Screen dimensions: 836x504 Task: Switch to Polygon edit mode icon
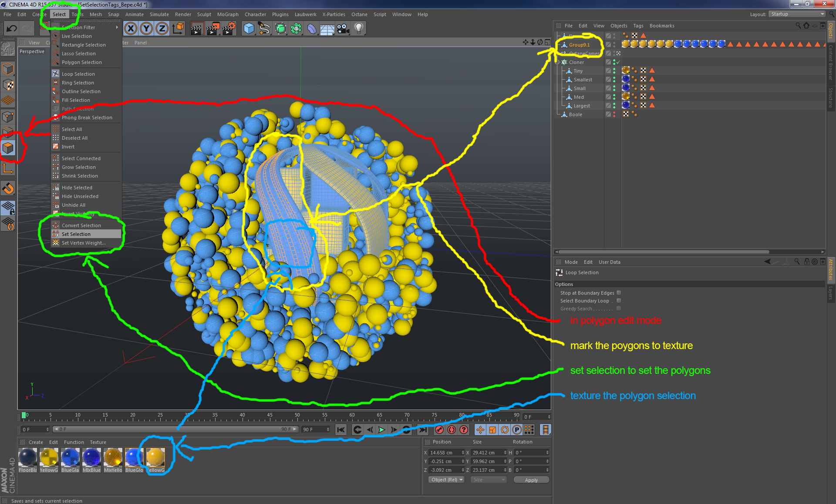pos(8,148)
